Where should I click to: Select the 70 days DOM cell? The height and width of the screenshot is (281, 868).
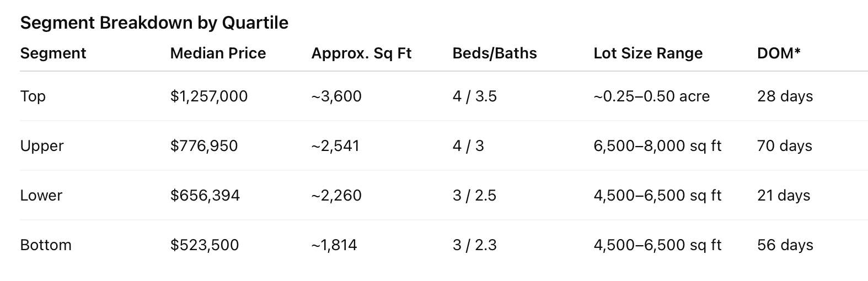[785, 146]
